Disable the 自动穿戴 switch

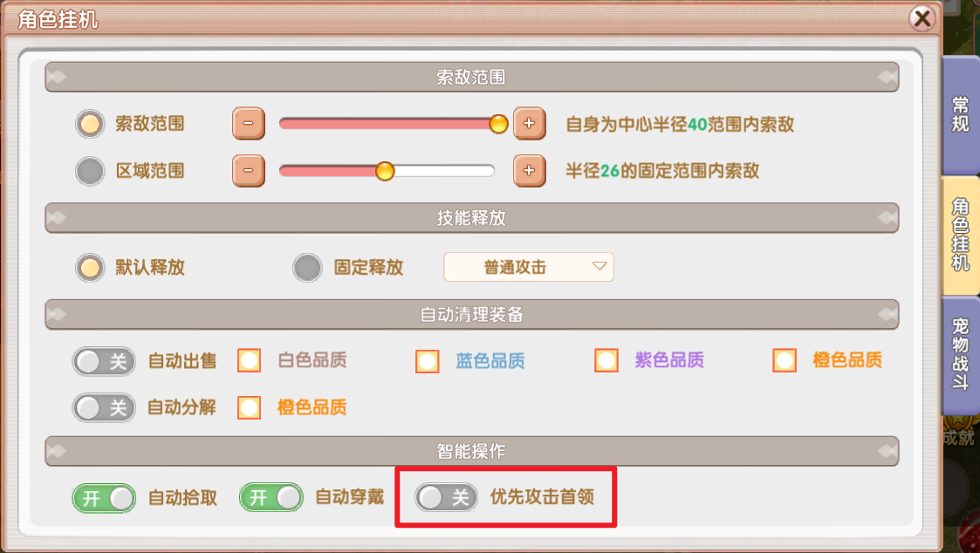(271, 498)
